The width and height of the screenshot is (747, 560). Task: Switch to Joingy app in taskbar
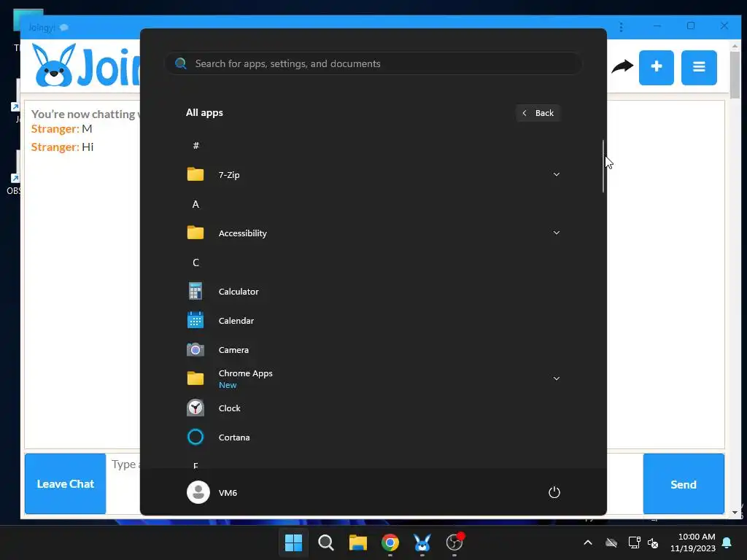422,542
